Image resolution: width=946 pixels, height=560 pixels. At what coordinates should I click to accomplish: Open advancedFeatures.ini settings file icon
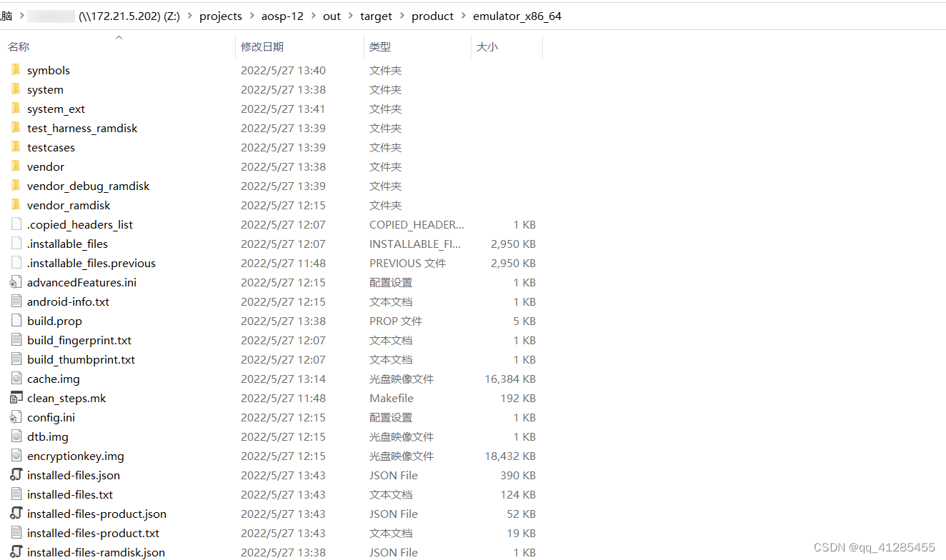(16, 282)
